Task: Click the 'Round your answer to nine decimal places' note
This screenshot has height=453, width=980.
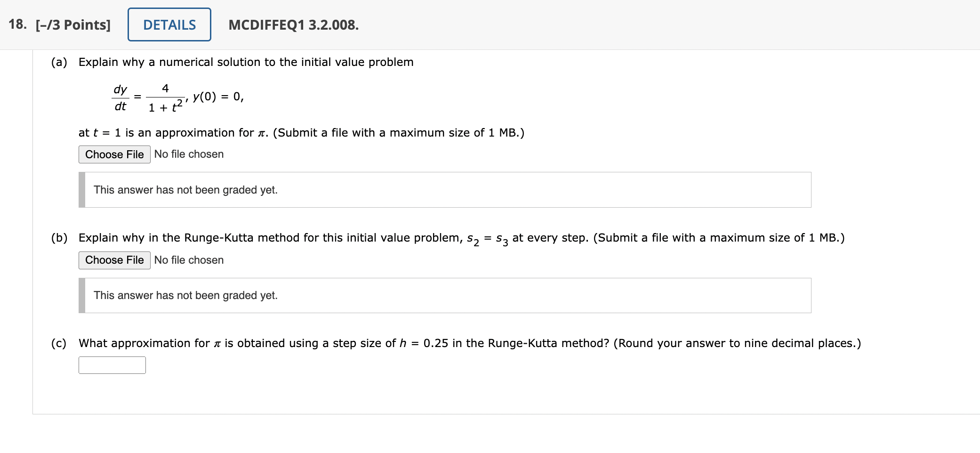Action: (x=738, y=343)
